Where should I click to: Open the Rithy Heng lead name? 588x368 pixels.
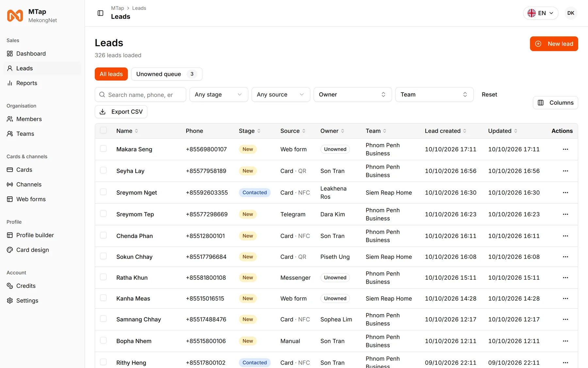(x=131, y=363)
